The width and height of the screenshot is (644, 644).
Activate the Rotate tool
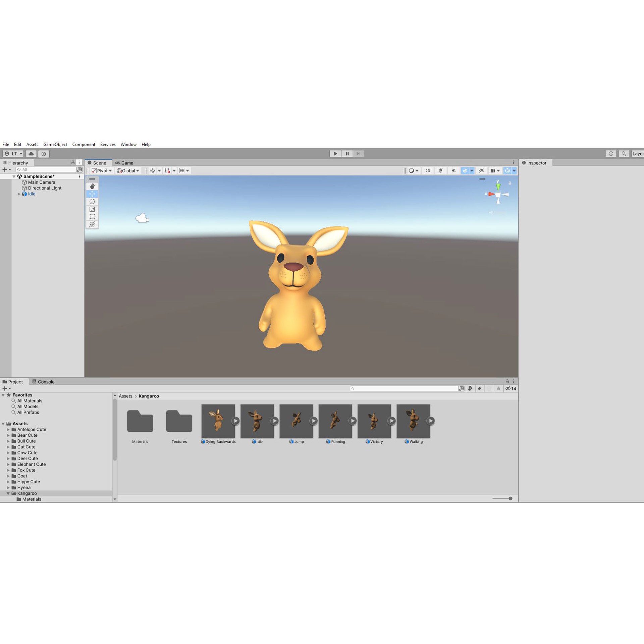(92, 201)
